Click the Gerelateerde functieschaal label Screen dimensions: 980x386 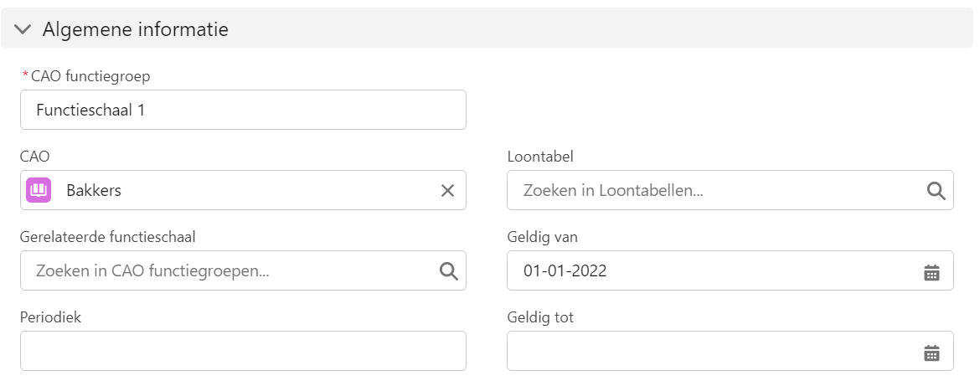[107, 237]
